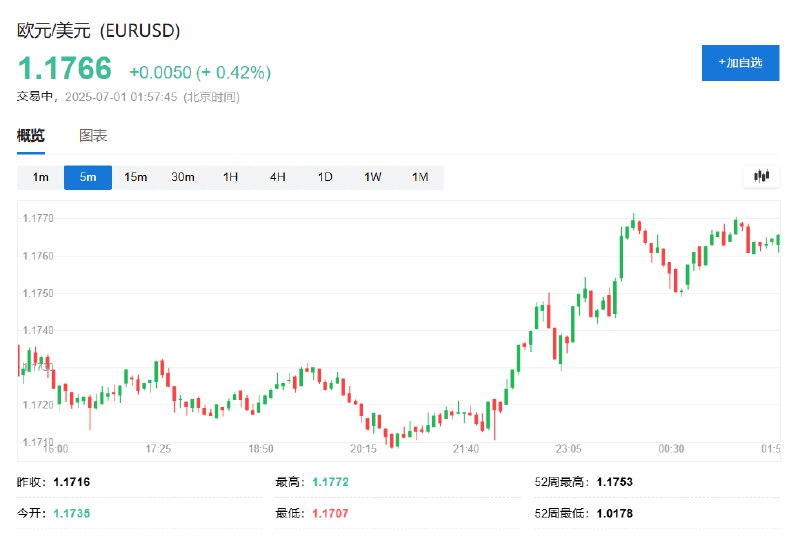This screenshot has width=800, height=552.
Task: Click the 欧元/美元 (EURUSD) title
Action: [x=98, y=31]
